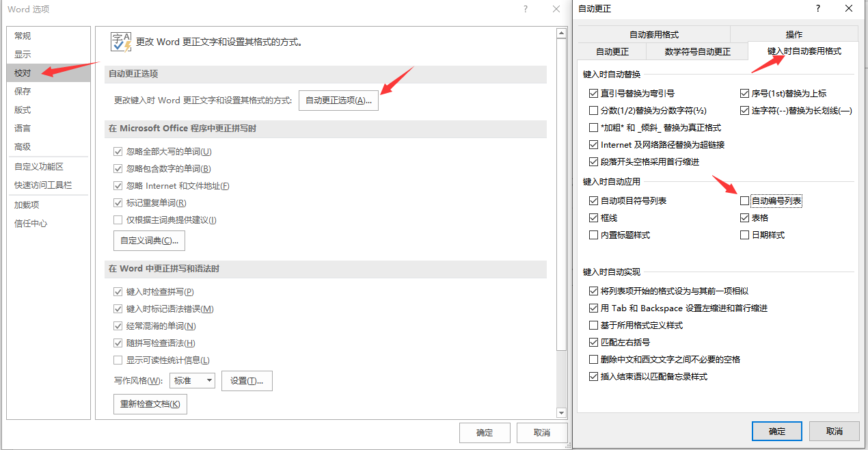Choose 语言 in the sidebar
868x450 pixels.
48,128
